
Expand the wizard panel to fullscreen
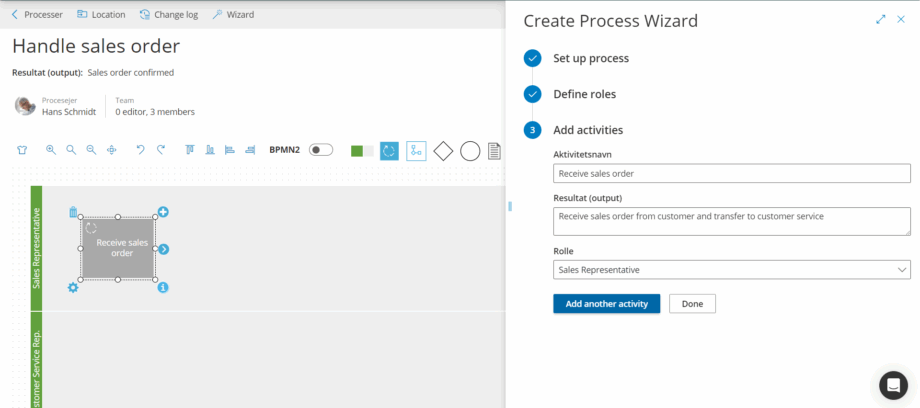coord(881,19)
